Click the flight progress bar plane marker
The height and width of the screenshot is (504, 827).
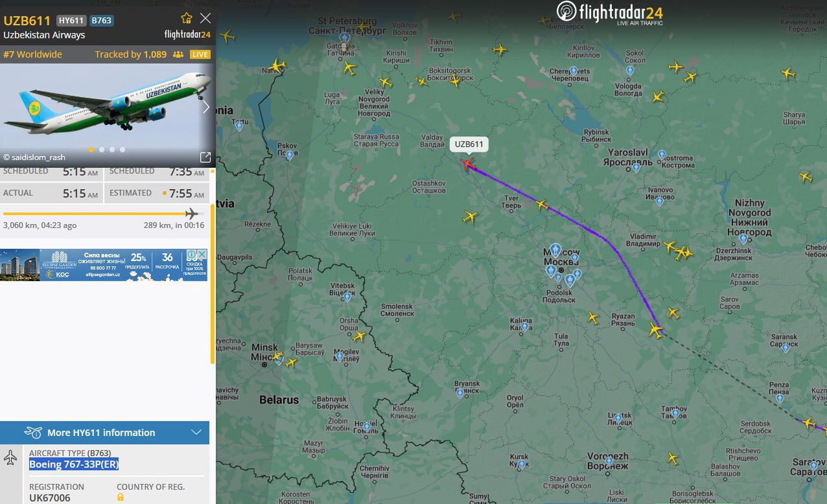[191, 214]
